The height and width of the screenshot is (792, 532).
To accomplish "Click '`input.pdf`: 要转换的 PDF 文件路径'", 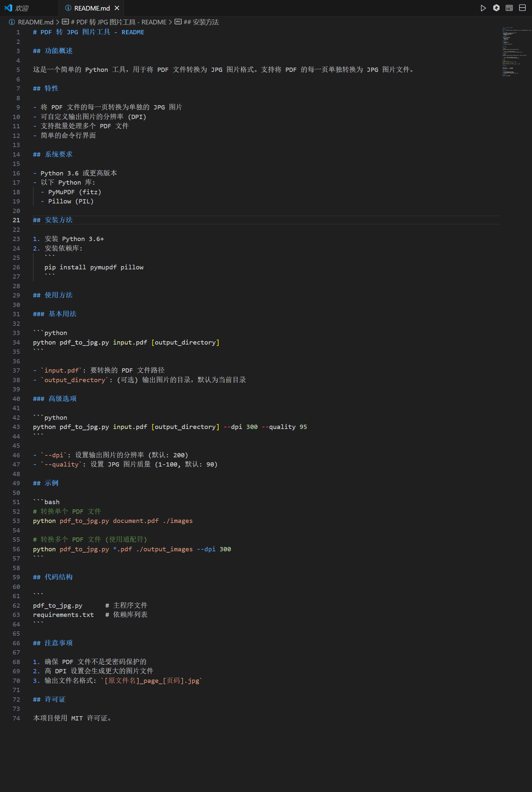I will coord(103,370).
